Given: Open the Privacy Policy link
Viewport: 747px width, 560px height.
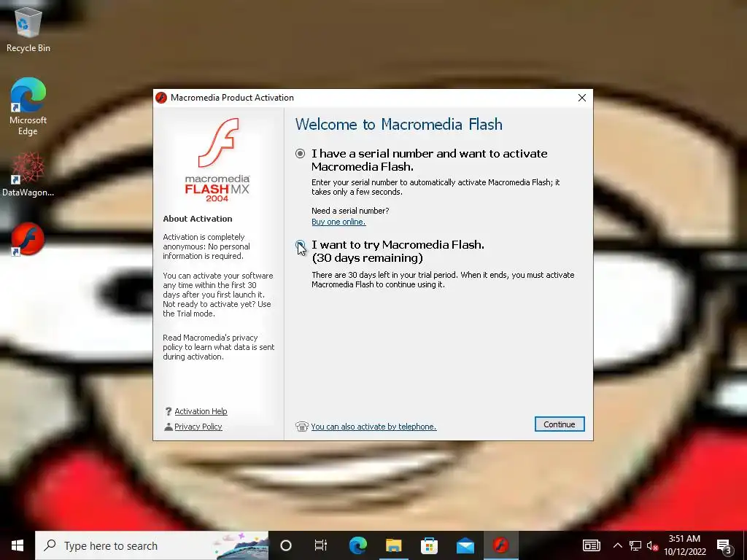Looking at the screenshot, I should [x=198, y=427].
